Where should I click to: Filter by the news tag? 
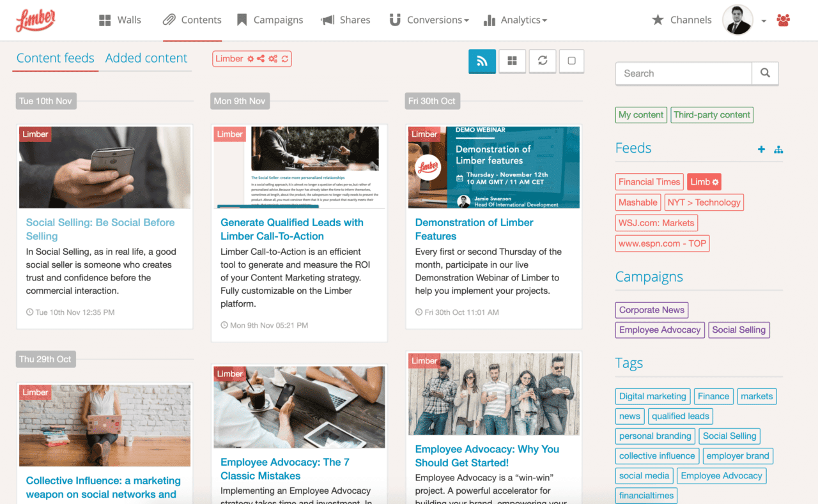coord(629,416)
